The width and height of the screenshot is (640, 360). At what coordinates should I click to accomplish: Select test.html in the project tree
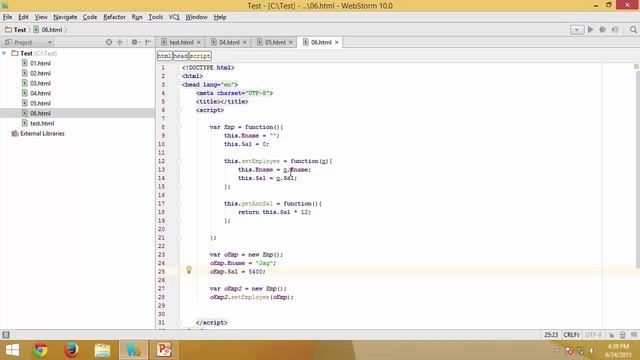point(42,123)
